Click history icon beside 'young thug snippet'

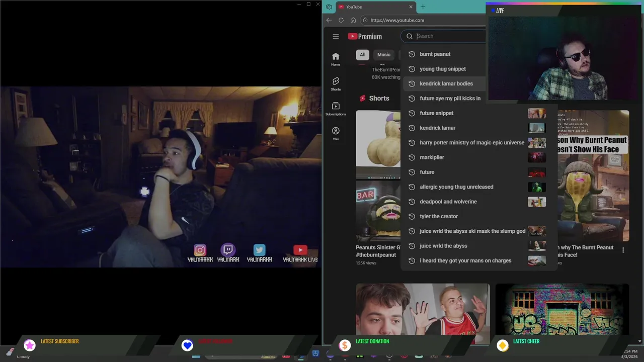click(x=412, y=69)
